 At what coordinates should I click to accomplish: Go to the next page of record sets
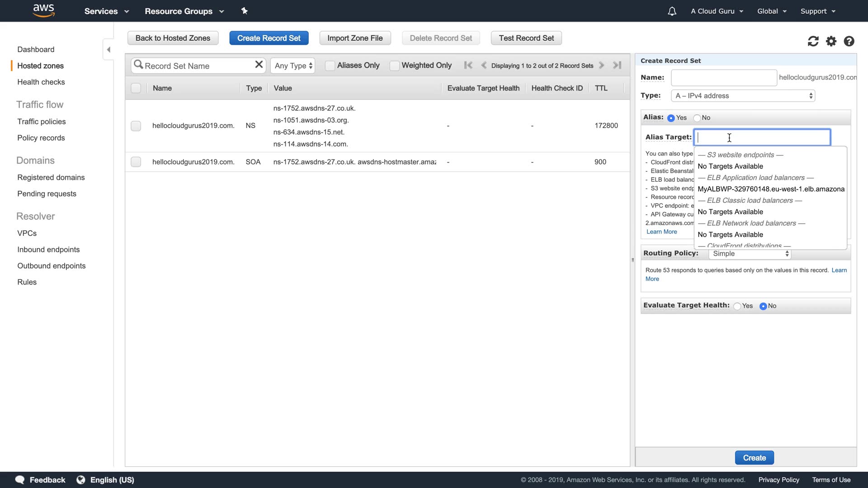602,66
